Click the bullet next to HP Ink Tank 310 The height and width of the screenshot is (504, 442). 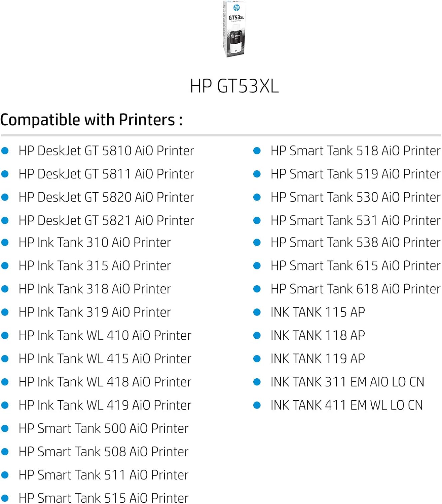[5, 243]
